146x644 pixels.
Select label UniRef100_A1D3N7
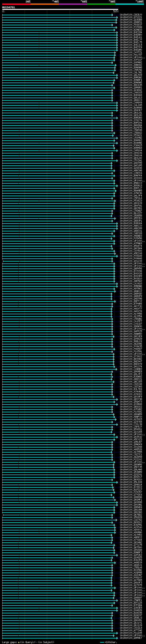point(131,575)
